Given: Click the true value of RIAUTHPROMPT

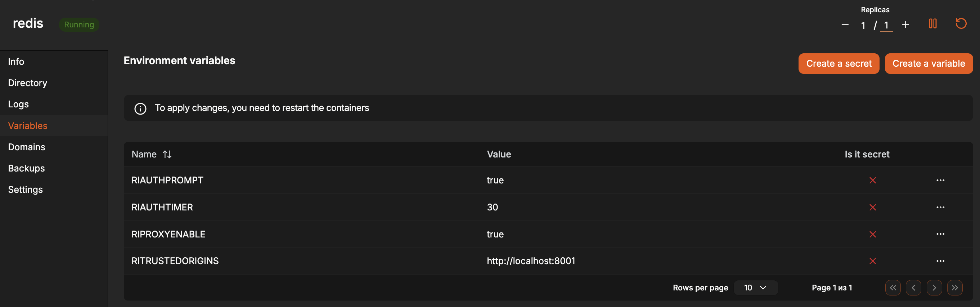Looking at the screenshot, I should (495, 180).
